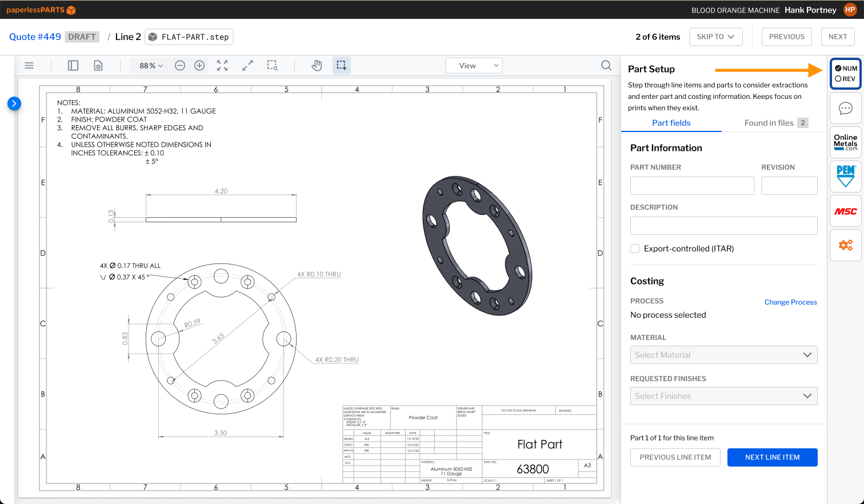Switch to the Found in files tab
This screenshot has width=864, height=504.
coord(776,123)
